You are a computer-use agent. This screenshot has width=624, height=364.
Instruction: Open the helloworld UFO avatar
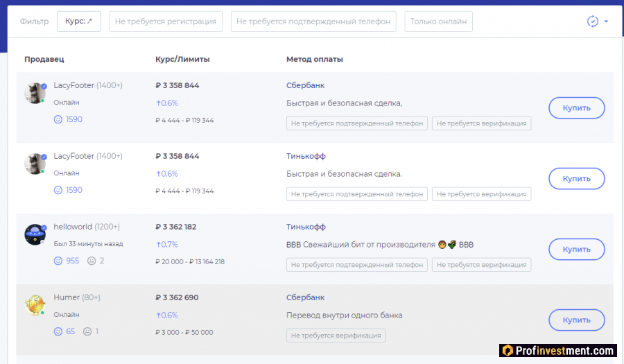point(35,235)
